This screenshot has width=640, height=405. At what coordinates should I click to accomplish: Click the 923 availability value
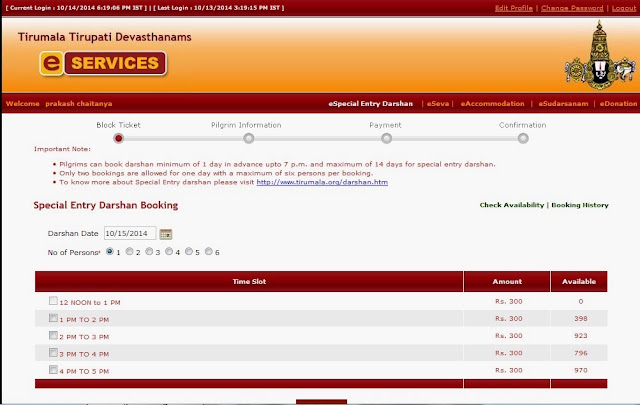tap(580, 336)
